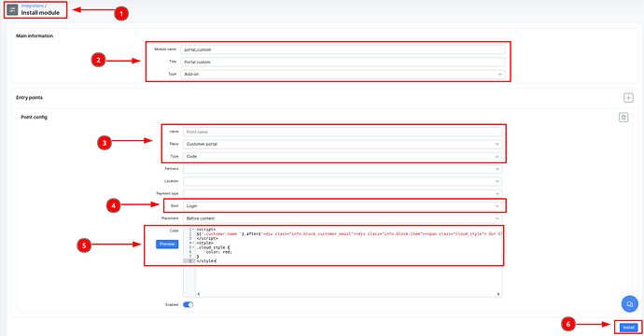Screen dimensions: 644x336
Task: Toggle the Enabled switch
Action: [188, 305]
